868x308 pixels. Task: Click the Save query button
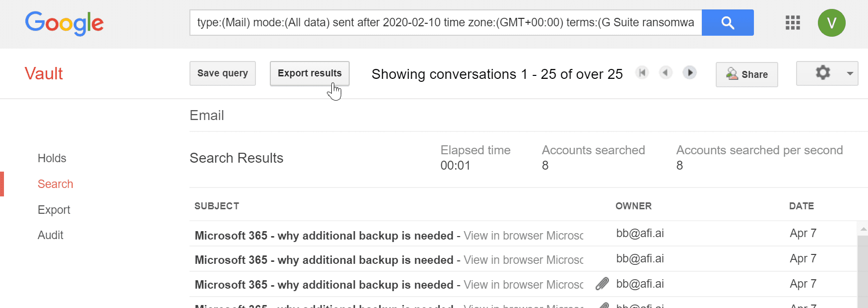coord(222,73)
